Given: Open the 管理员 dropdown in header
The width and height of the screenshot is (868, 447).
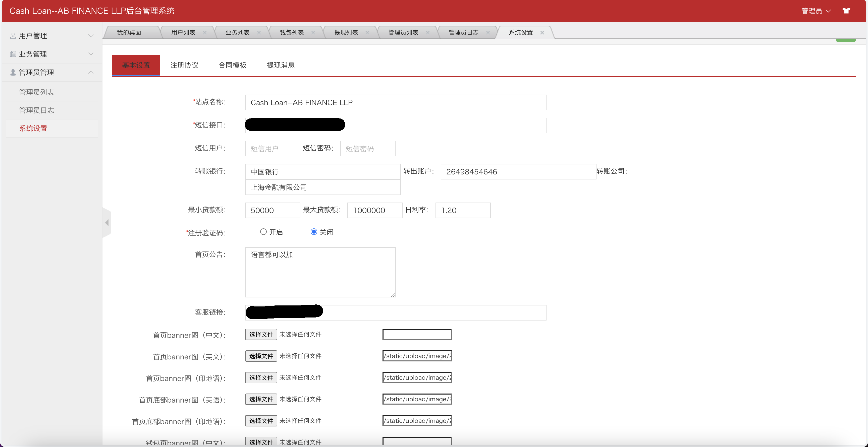Looking at the screenshot, I should coord(816,11).
